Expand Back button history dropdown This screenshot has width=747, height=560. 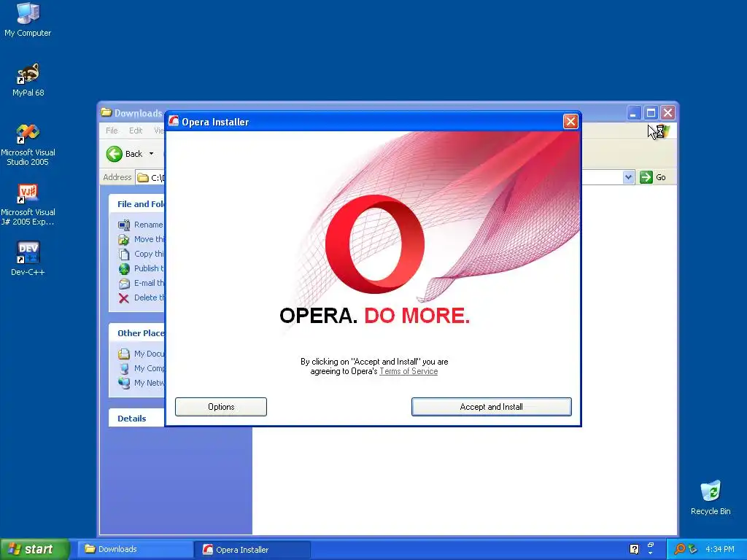(x=152, y=154)
